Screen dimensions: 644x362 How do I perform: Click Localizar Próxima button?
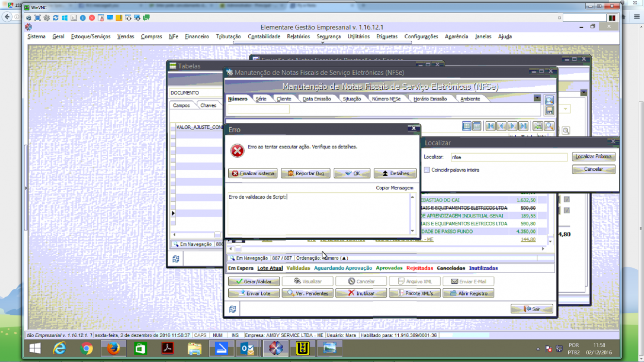(x=593, y=157)
